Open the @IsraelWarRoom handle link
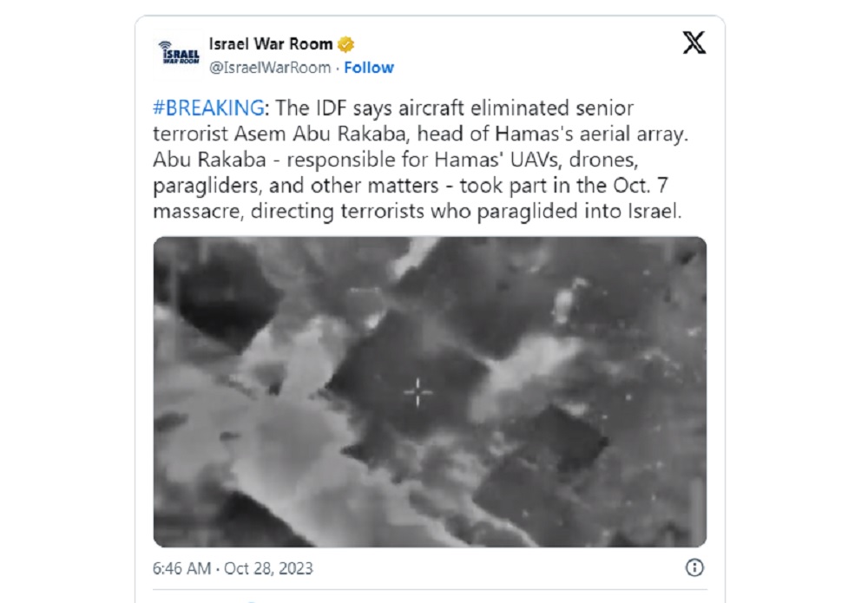868x603 pixels. 270,68
